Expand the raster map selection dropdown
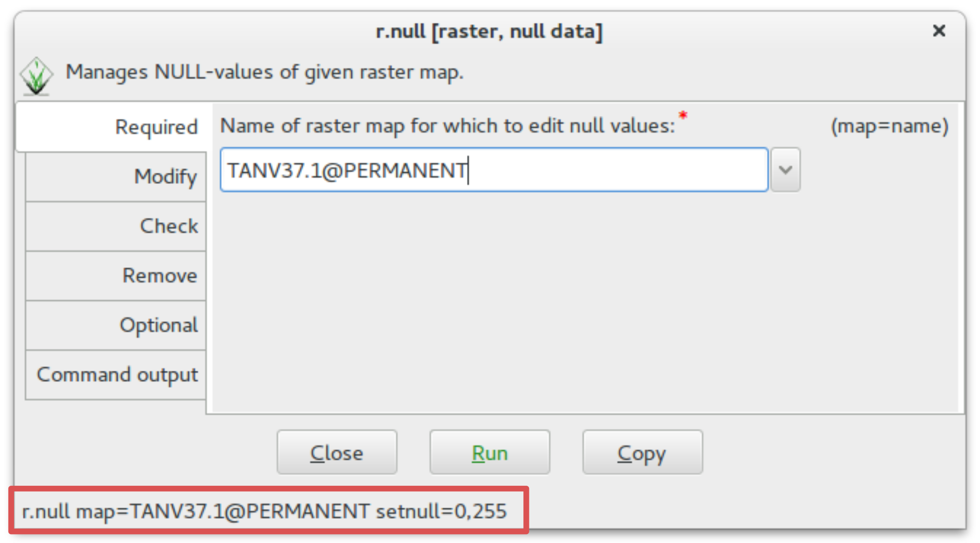Image resolution: width=980 pixels, height=543 pixels. pyautogui.click(x=785, y=170)
